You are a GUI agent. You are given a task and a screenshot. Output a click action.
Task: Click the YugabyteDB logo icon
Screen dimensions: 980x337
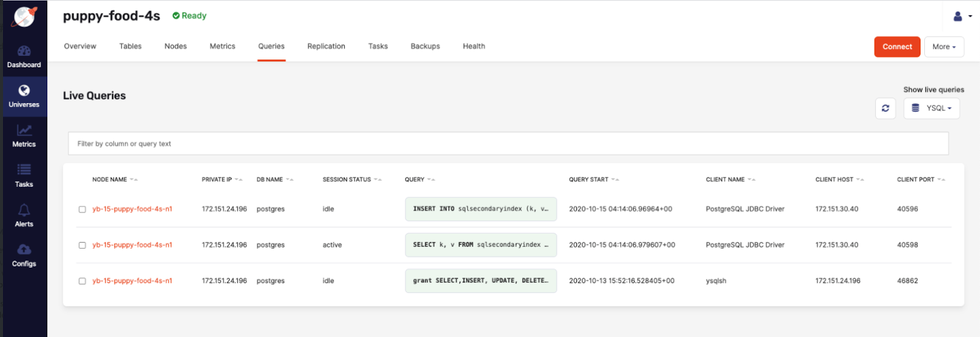pyautogui.click(x=24, y=17)
